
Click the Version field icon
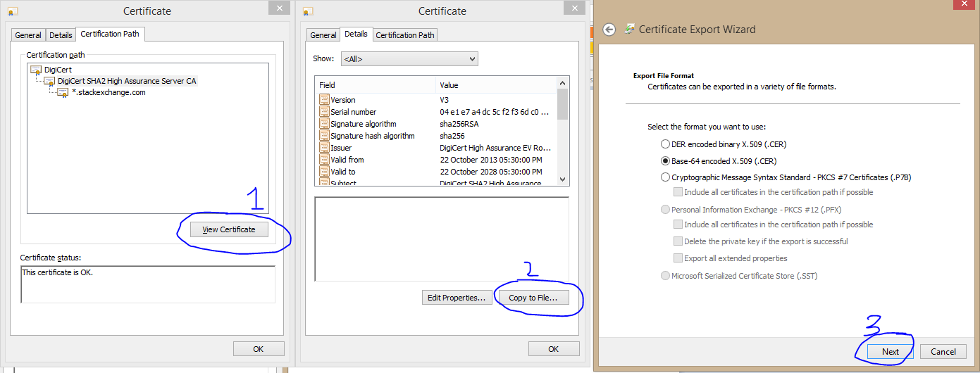pyautogui.click(x=324, y=100)
